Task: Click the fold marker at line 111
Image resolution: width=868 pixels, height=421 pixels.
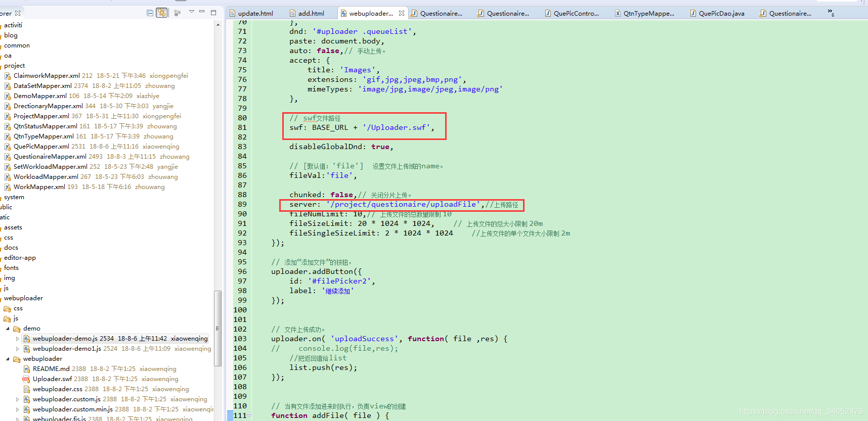Action: [249, 415]
